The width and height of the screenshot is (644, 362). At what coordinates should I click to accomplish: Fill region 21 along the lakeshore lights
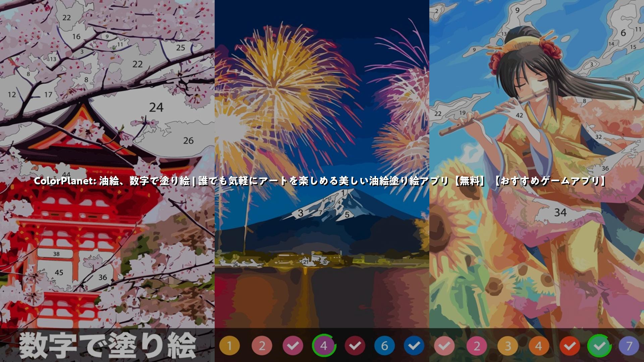(x=305, y=262)
